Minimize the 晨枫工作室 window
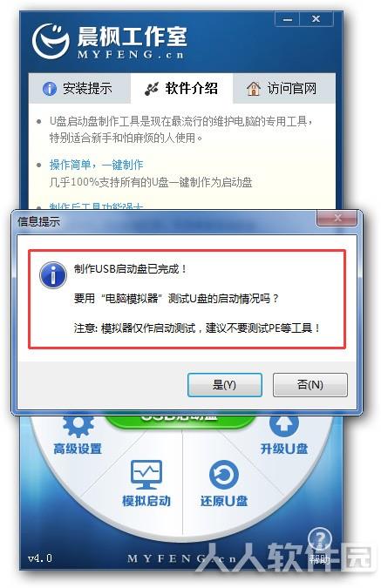Viewport: 381px width, 588px height. [288, 19]
